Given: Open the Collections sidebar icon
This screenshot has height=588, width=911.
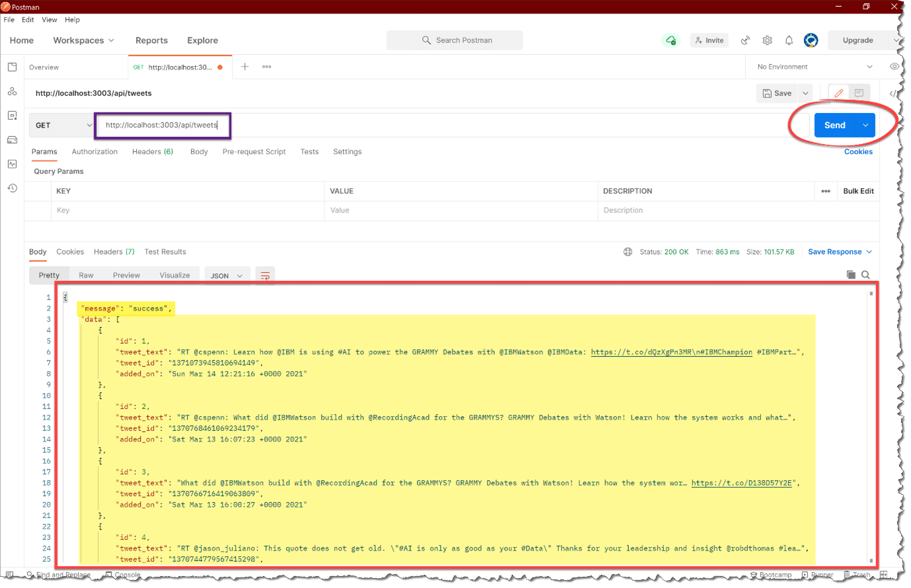Looking at the screenshot, I should click(12, 67).
